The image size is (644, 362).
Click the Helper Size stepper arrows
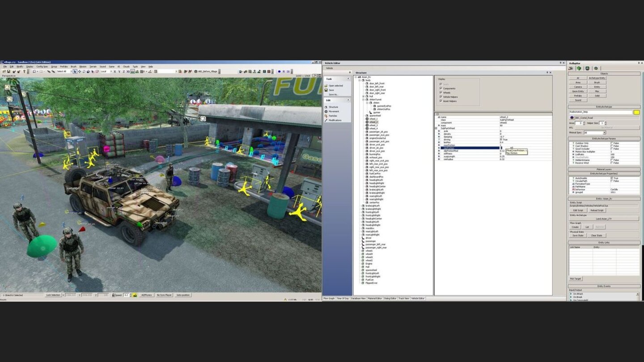click(x=606, y=123)
